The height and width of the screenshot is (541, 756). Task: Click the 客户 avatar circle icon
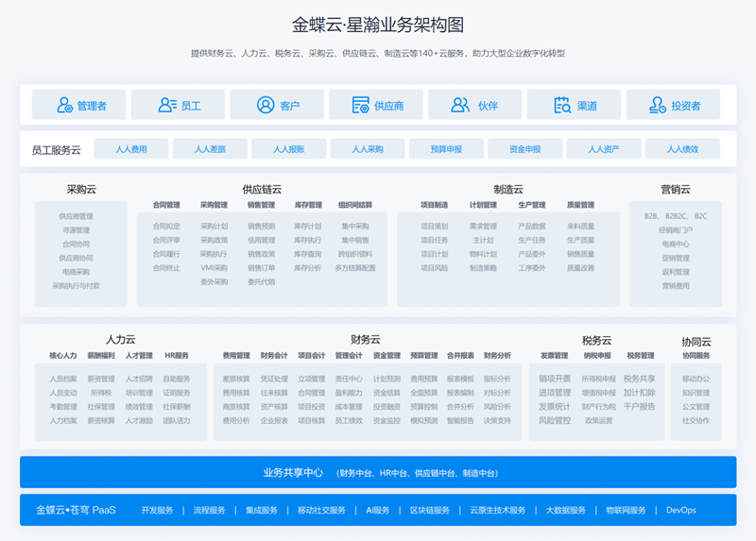(266, 105)
